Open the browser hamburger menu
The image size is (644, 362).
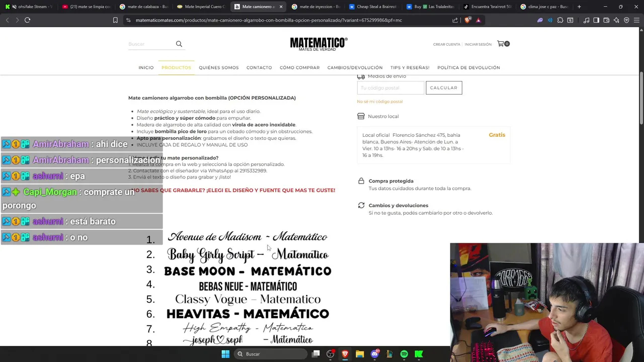point(636,20)
